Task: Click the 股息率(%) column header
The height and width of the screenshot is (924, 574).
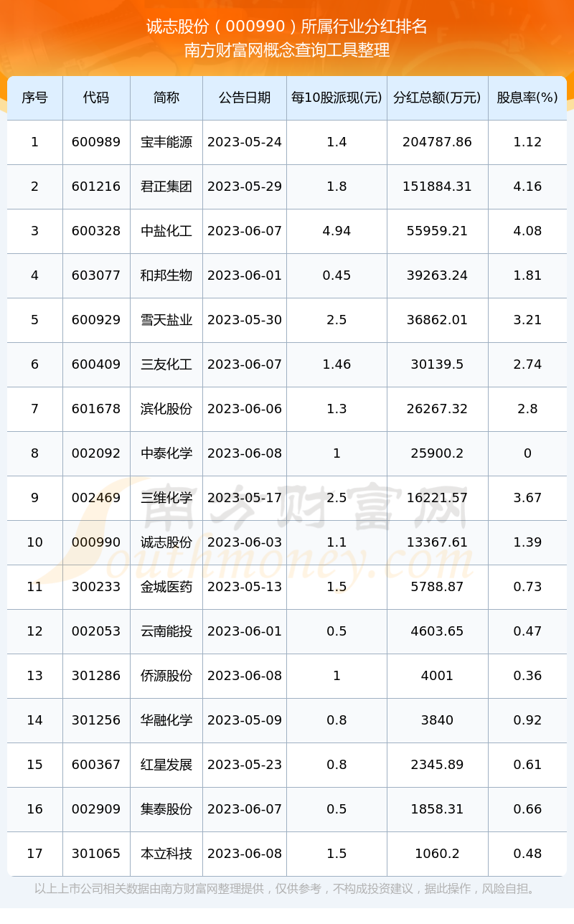Action: coord(527,98)
